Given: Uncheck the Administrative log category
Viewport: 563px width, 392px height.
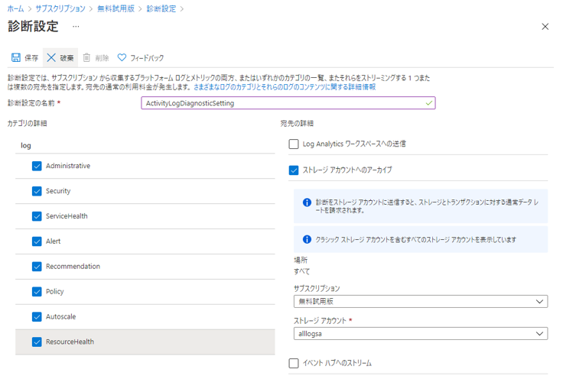Looking at the screenshot, I should point(37,166).
